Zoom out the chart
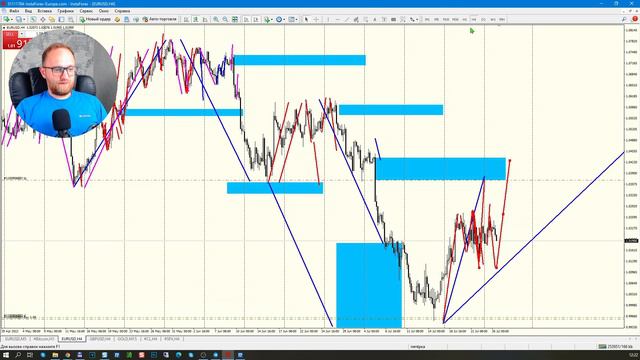Viewport: 640px width, 360px height. [x=225, y=19]
